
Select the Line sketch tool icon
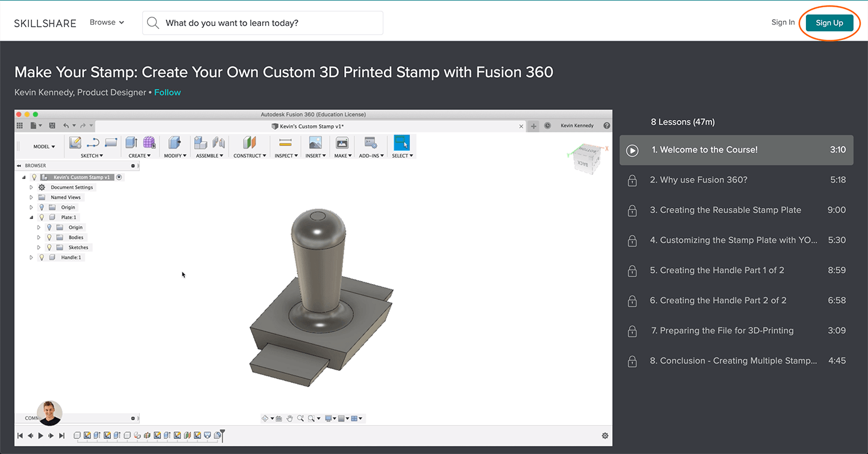(x=93, y=143)
